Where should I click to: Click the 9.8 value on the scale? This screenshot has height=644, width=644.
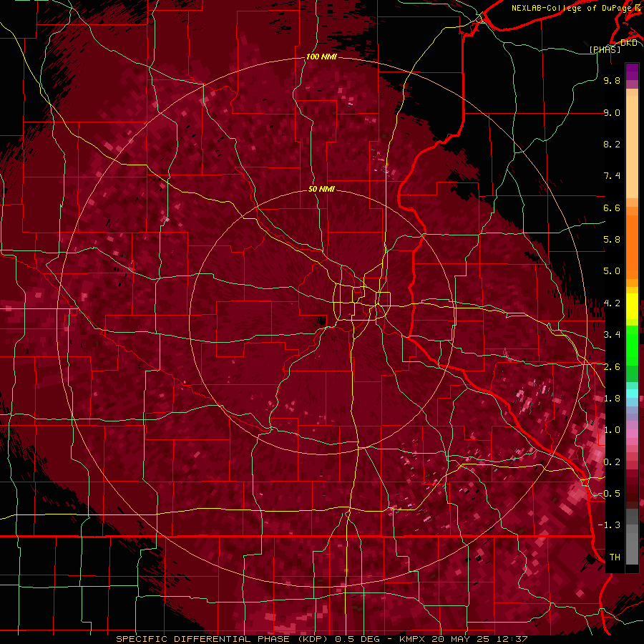point(612,80)
